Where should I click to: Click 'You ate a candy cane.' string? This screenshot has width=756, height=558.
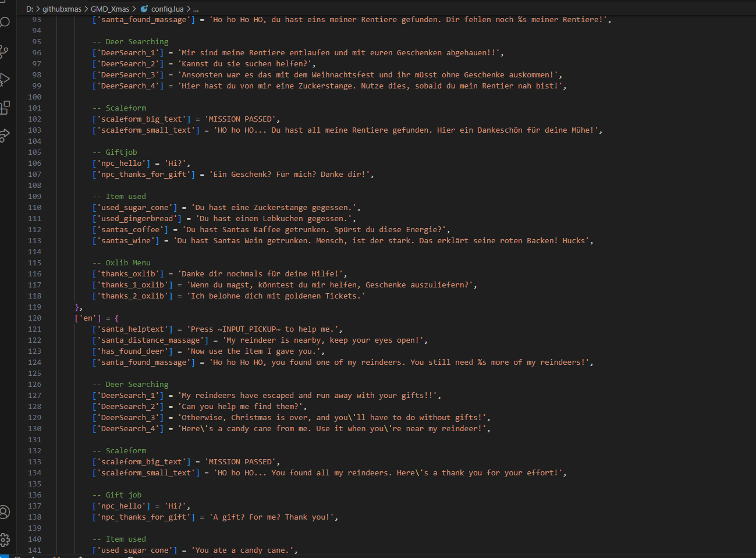click(x=242, y=550)
